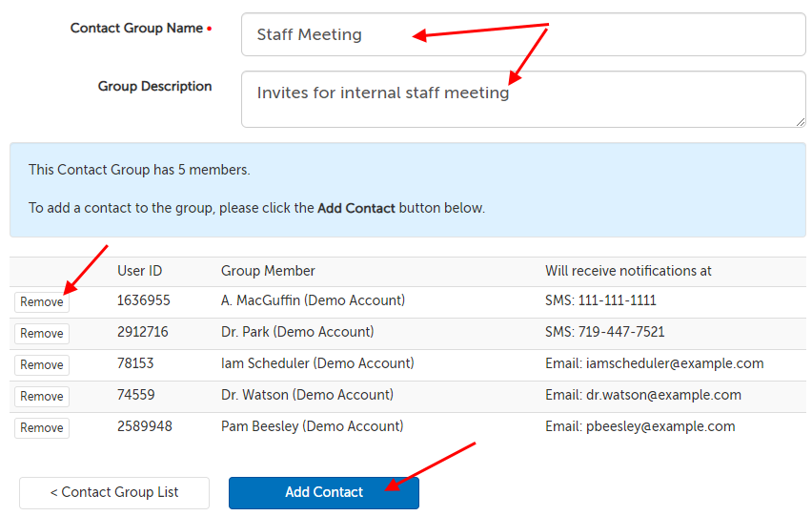Screen dimensions: 812x516
Task: Remove Dr. Watson from the group
Action: click(x=42, y=397)
